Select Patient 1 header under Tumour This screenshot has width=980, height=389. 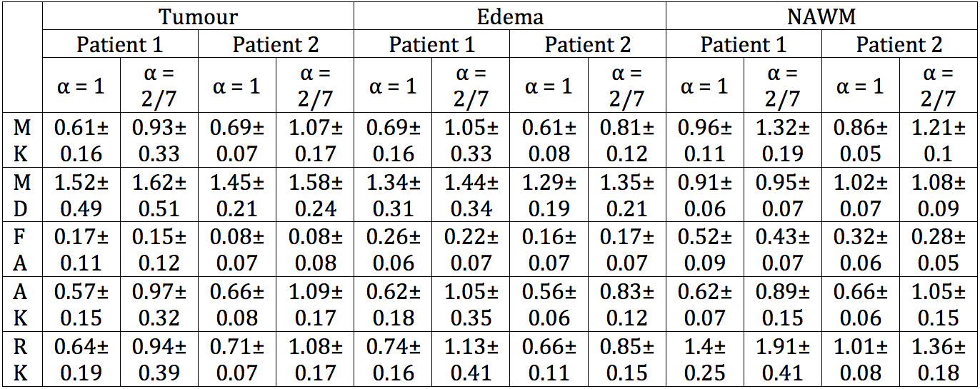tap(120, 45)
